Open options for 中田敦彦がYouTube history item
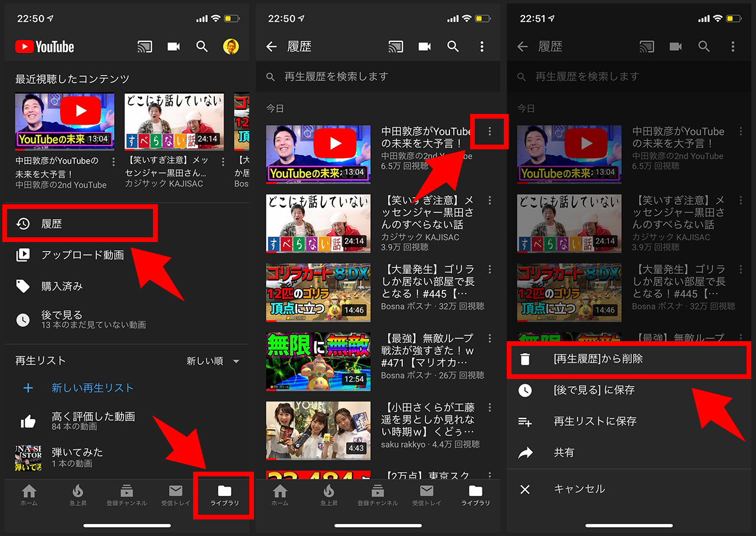Screen dimensions: 756x536 (x=490, y=133)
